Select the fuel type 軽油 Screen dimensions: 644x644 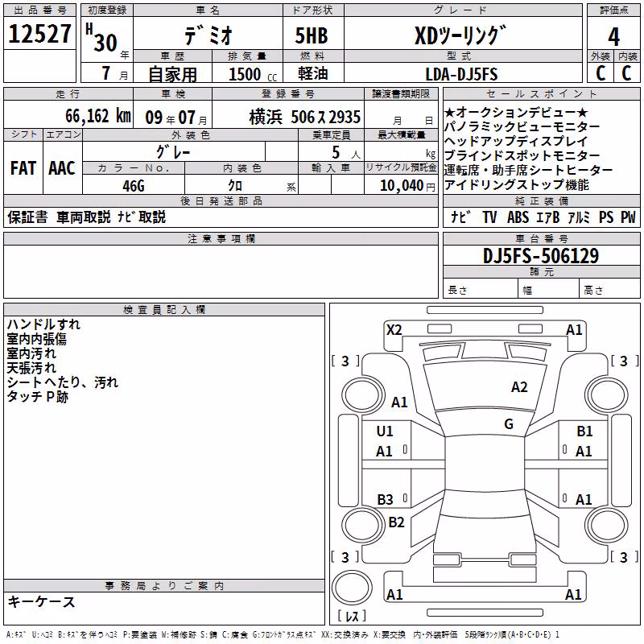pyautogui.click(x=312, y=73)
